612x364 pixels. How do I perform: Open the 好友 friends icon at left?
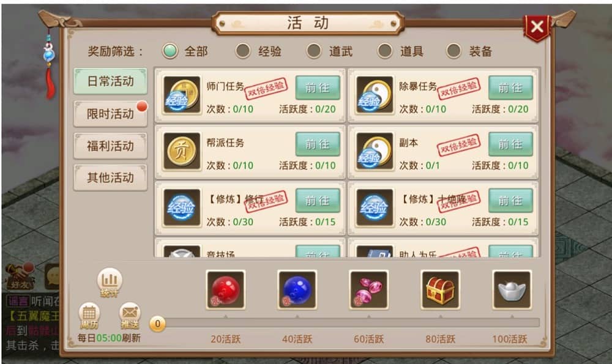[x=20, y=277]
